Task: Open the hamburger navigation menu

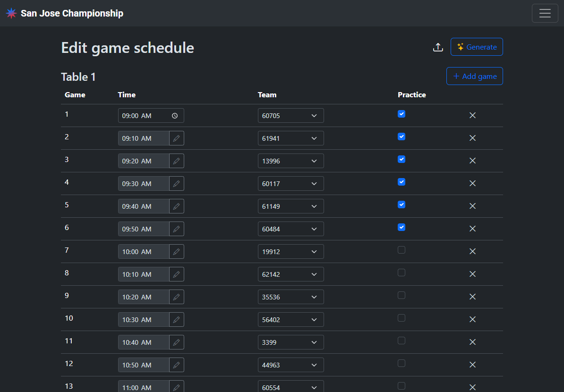Action: (545, 13)
